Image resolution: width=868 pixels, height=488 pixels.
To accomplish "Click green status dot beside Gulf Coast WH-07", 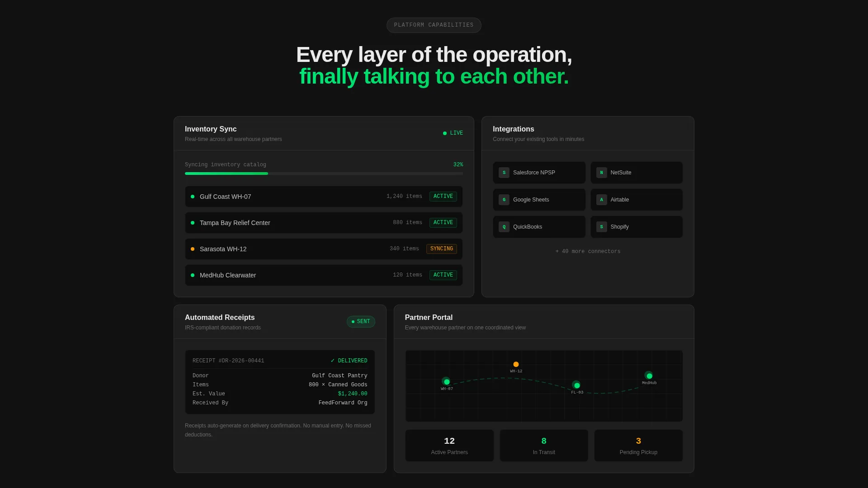I will 193,197.
